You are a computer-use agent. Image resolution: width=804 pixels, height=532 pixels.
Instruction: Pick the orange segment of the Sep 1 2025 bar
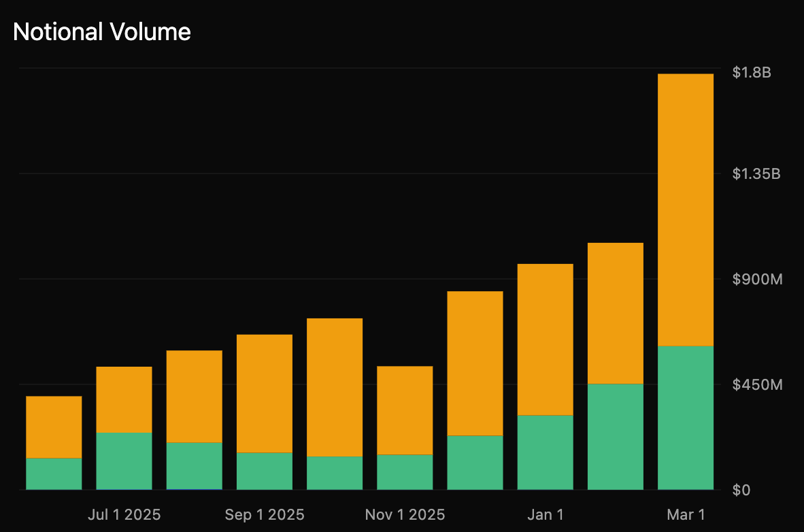click(265, 393)
